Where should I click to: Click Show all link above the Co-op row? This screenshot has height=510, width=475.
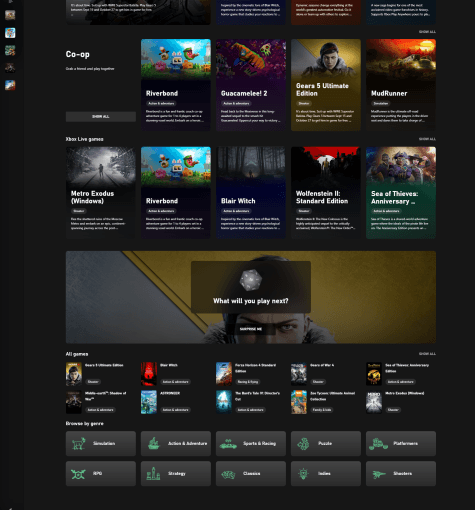pyautogui.click(x=427, y=32)
